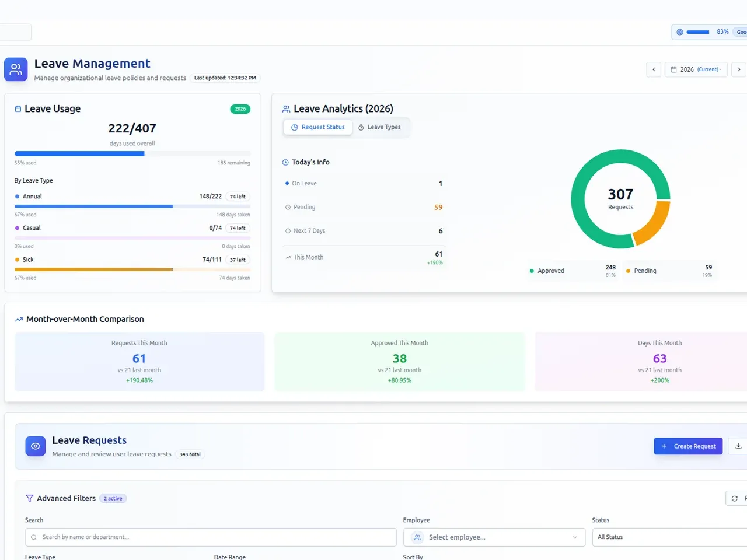Switch to the Request Status tab

(318, 127)
